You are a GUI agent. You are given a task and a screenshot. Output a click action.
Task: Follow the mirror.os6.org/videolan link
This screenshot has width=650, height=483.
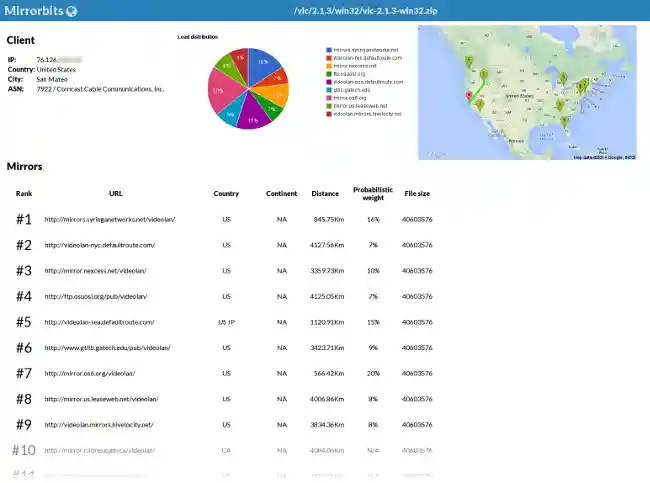(89, 373)
